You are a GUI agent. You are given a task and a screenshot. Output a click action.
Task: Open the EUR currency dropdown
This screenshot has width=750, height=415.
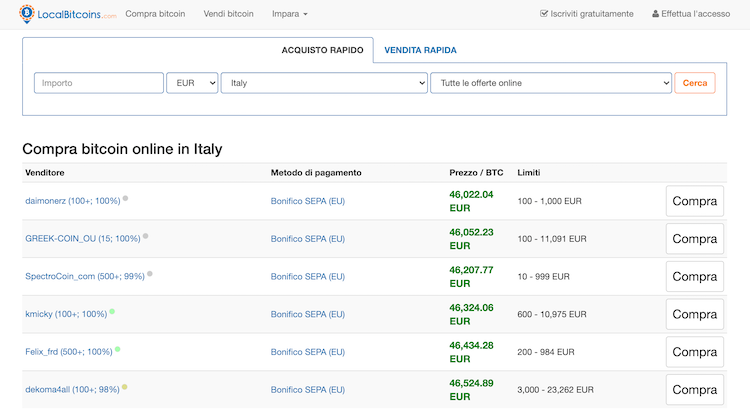[x=192, y=83]
